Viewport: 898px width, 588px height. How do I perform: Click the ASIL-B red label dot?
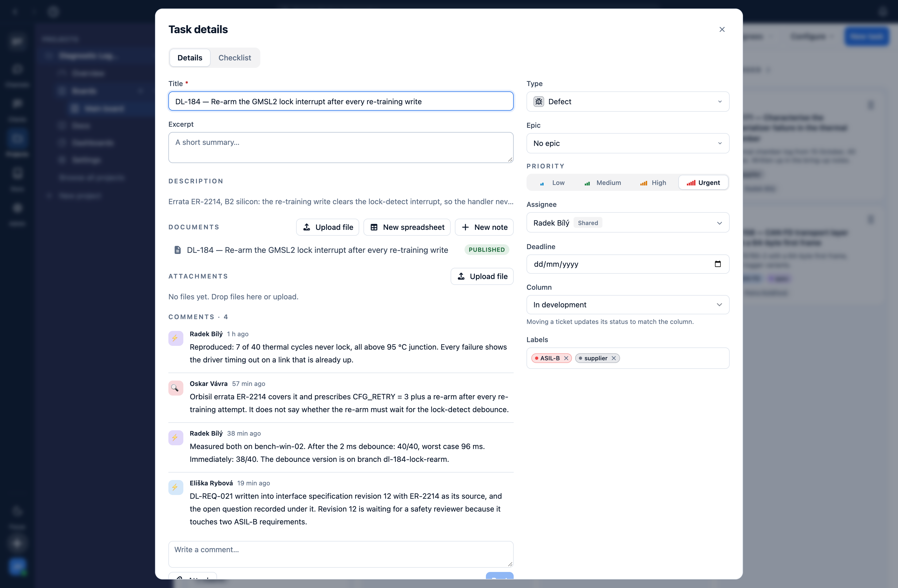pyautogui.click(x=536, y=358)
